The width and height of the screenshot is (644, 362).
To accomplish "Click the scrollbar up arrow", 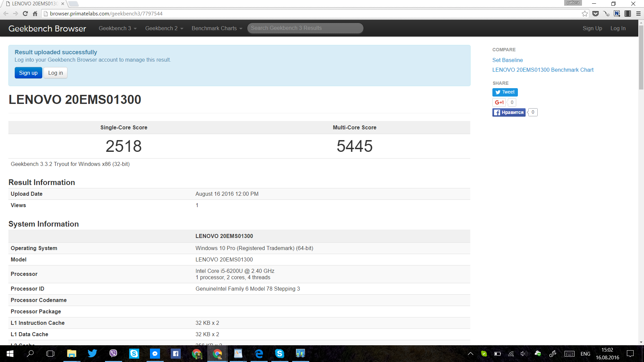I will (641, 22).
